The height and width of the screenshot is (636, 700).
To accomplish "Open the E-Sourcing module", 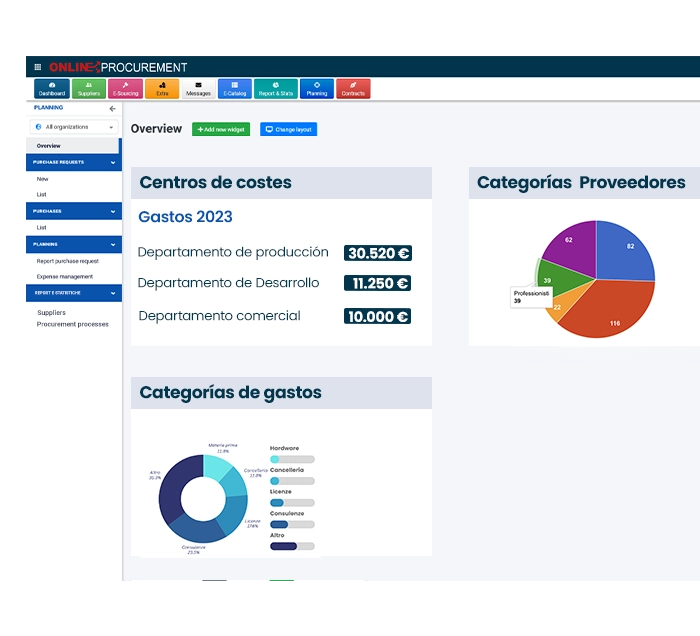I will point(125,89).
